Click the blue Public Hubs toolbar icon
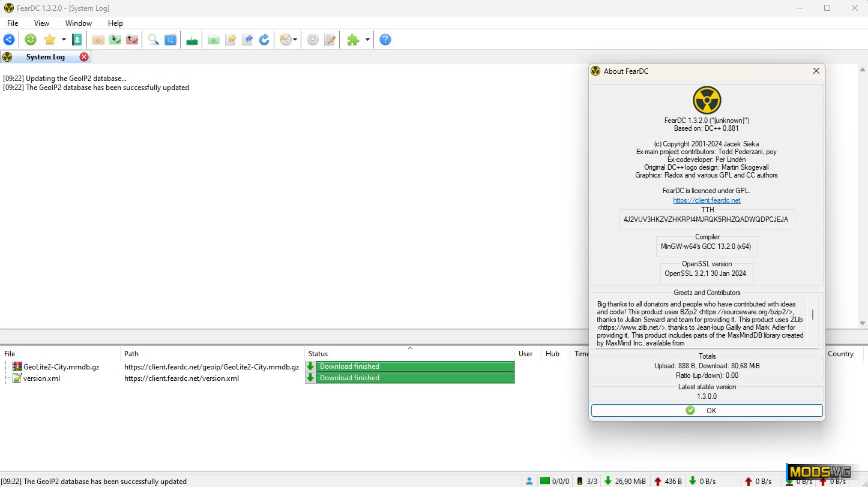This screenshot has height=487, width=868. [9, 40]
